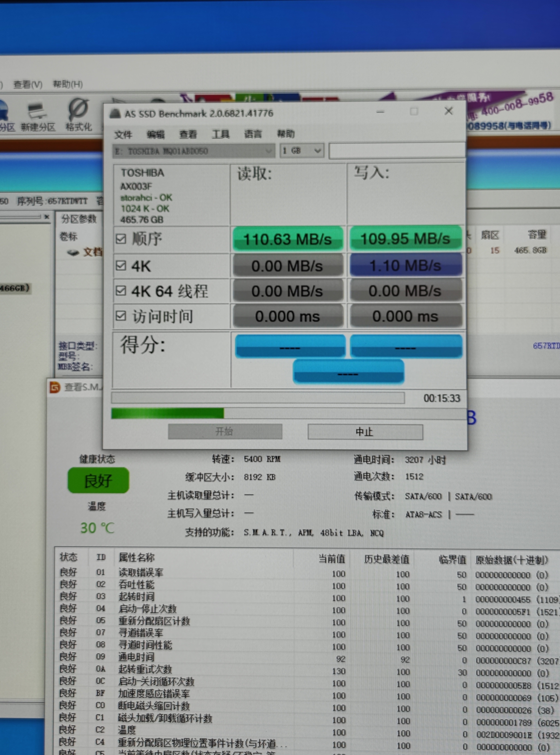This screenshot has height=755, width=560.
Task: Open 帮助(H) menu in DiskGenius window
Action: pos(68,84)
